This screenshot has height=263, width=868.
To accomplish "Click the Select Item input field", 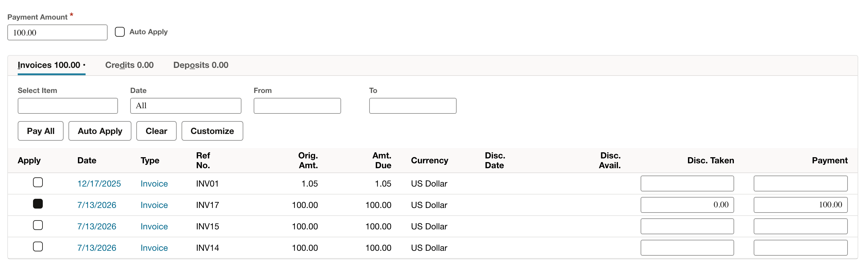I will point(68,106).
